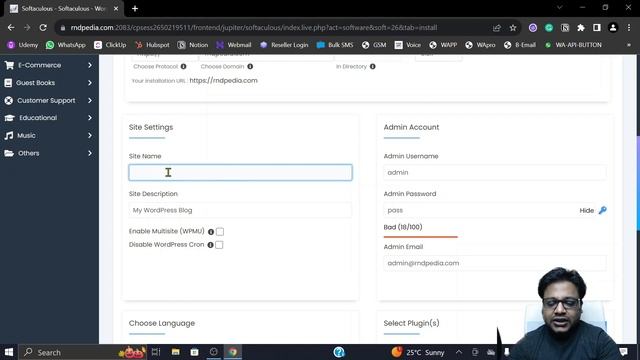Expand the Customer Support chevron arrow
The width and height of the screenshot is (640, 360).
coord(90,100)
